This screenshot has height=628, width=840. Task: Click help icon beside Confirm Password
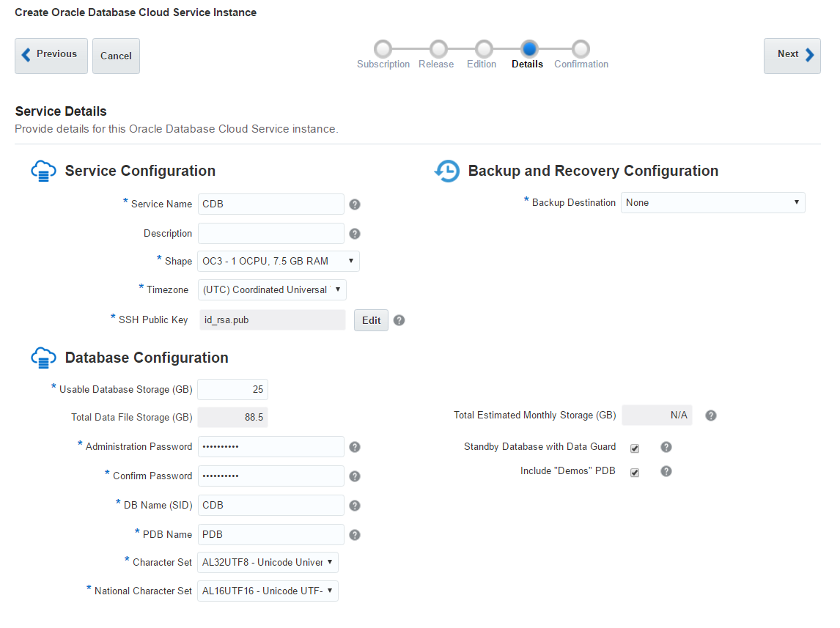355,476
